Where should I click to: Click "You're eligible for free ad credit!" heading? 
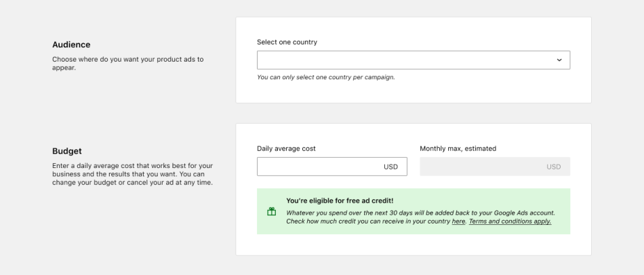pyautogui.click(x=340, y=200)
